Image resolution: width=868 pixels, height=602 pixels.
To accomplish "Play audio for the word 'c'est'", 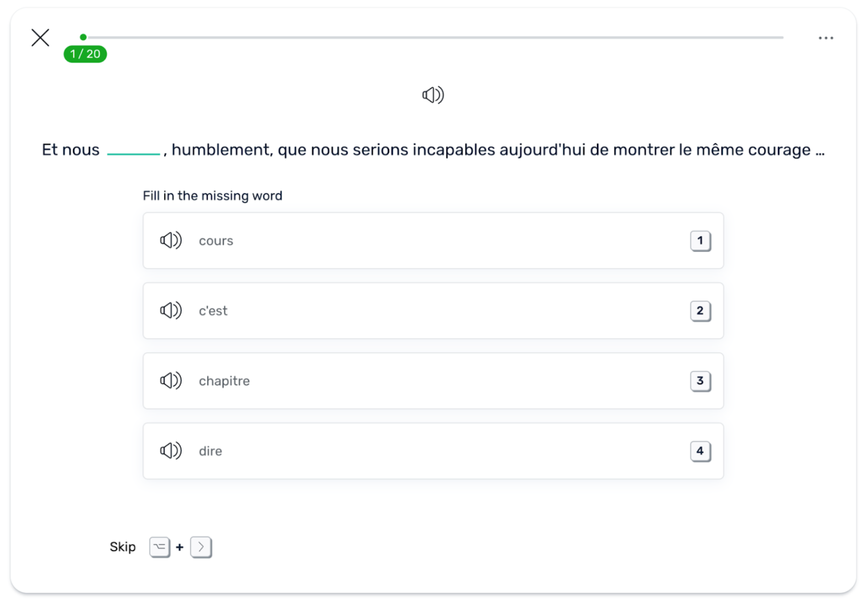I will click(171, 310).
